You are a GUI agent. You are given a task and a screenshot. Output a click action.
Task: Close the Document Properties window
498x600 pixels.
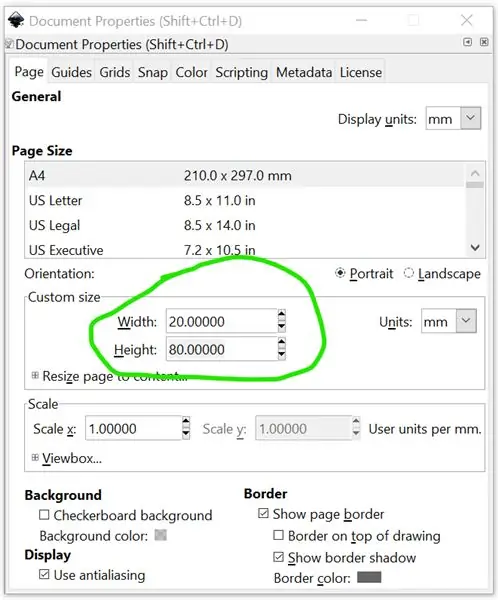(467, 20)
